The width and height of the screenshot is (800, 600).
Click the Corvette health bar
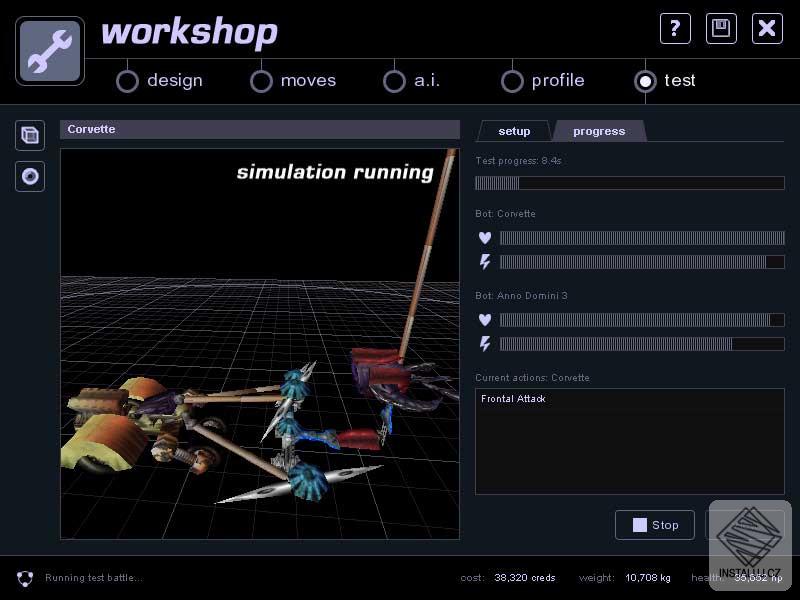(x=642, y=238)
